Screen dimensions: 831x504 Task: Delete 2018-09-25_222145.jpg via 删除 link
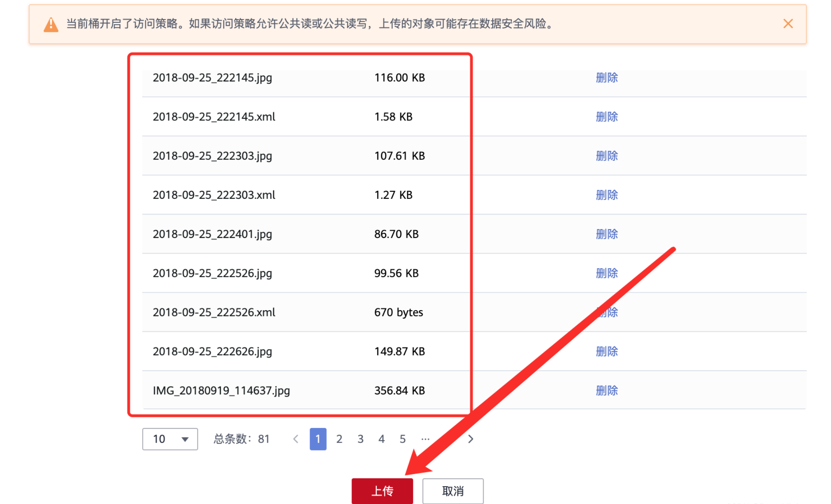coord(606,78)
